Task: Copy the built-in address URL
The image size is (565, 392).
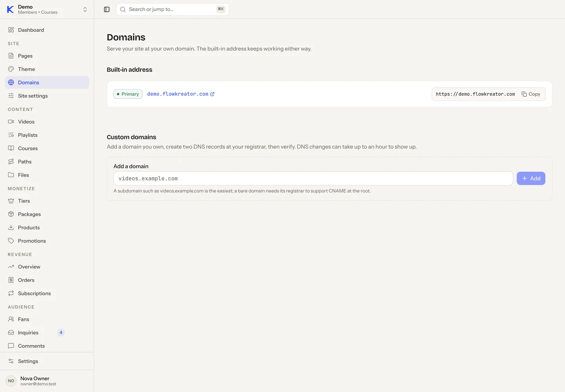Action: click(x=531, y=94)
